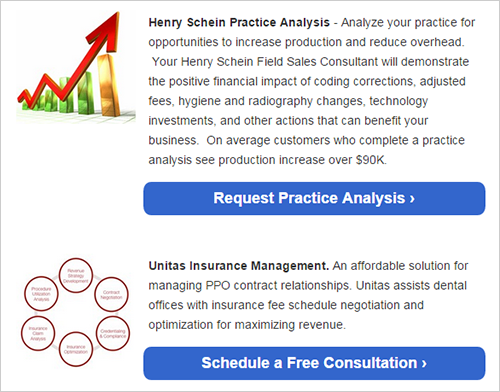The height and width of the screenshot is (392, 500).
Task: Click the Unitas Insurance Management heading
Action: 239,266
